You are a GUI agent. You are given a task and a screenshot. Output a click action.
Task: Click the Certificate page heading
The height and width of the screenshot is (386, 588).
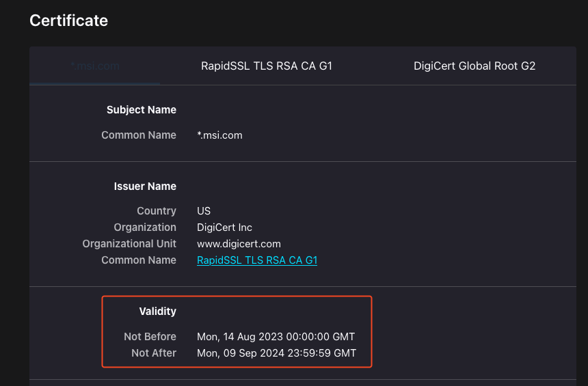[x=68, y=20]
